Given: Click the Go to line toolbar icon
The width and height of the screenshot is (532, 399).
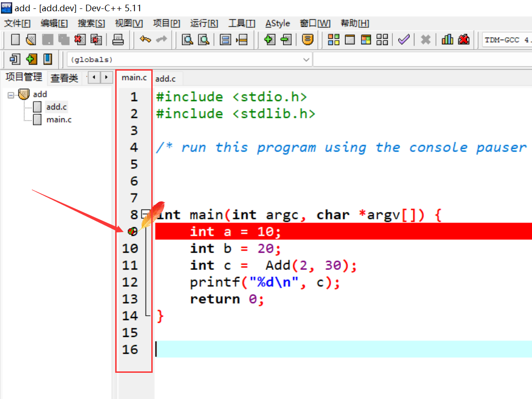Looking at the screenshot, I should click(x=242, y=40).
